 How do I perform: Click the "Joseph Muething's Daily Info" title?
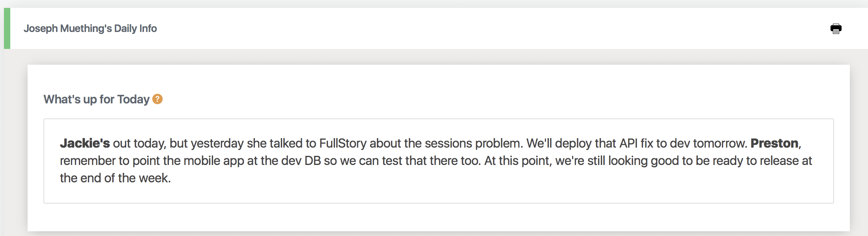point(90,28)
